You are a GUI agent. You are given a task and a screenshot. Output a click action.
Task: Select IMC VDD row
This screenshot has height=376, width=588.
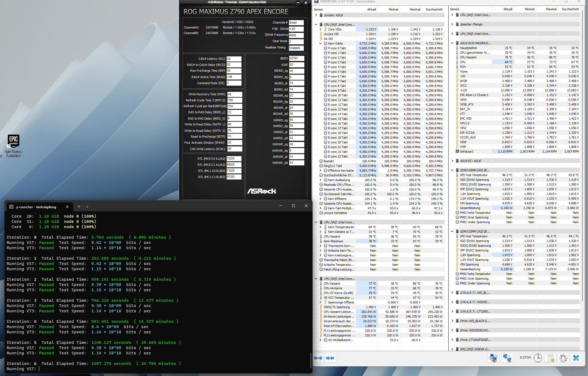click(x=515, y=119)
